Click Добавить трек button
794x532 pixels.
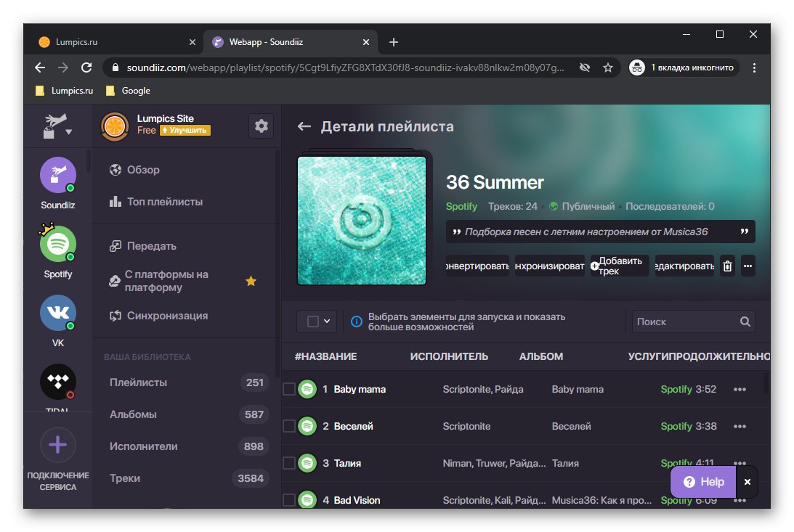tap(620, 266)
